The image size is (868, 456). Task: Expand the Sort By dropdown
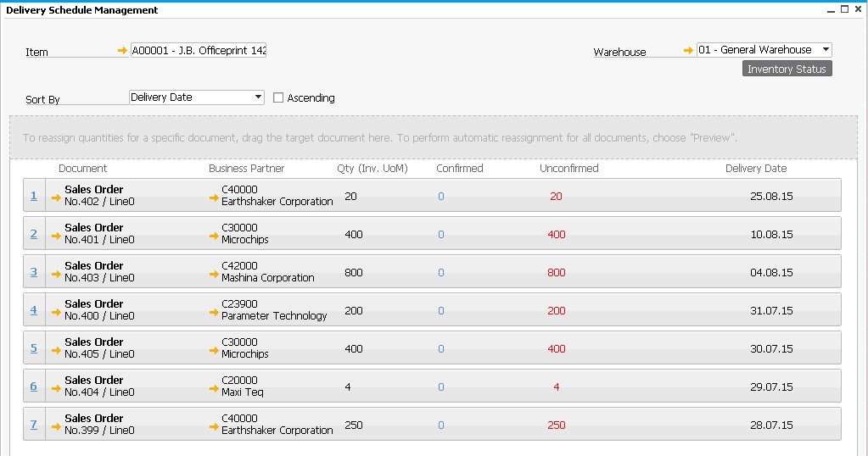(259, 97)
